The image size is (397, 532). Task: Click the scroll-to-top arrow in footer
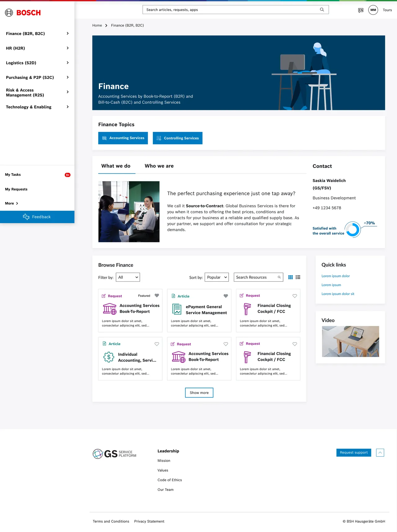point(380,453)
